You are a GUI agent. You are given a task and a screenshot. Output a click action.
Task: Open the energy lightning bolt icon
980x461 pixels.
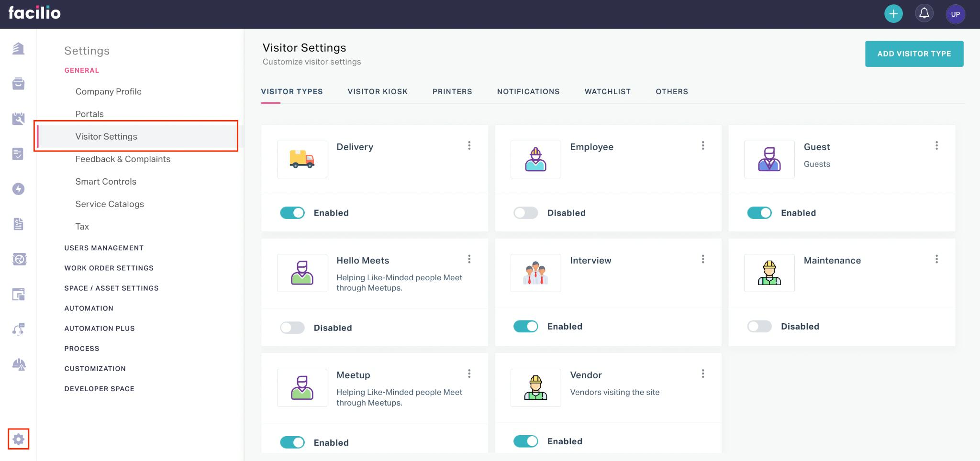pos(18,189)
